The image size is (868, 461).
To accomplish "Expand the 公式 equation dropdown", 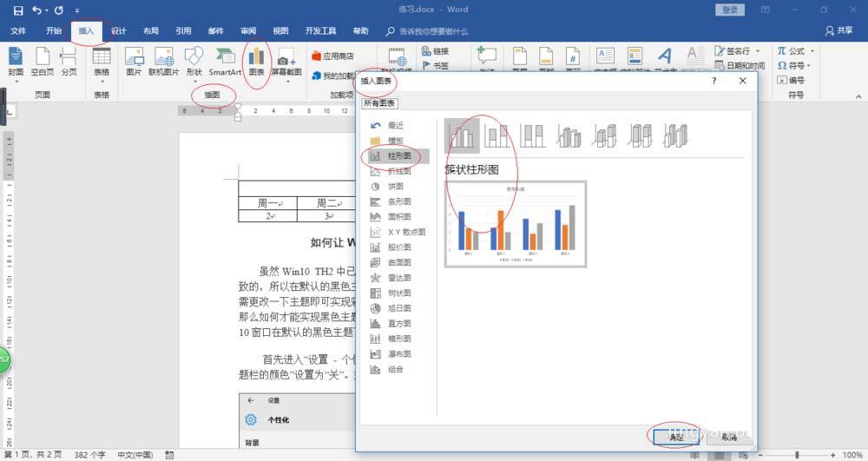I will point(812,51).
